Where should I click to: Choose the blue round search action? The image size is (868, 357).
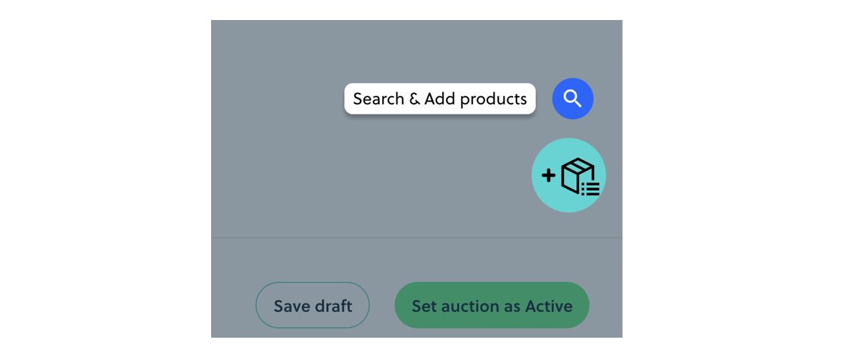[572, 99]
